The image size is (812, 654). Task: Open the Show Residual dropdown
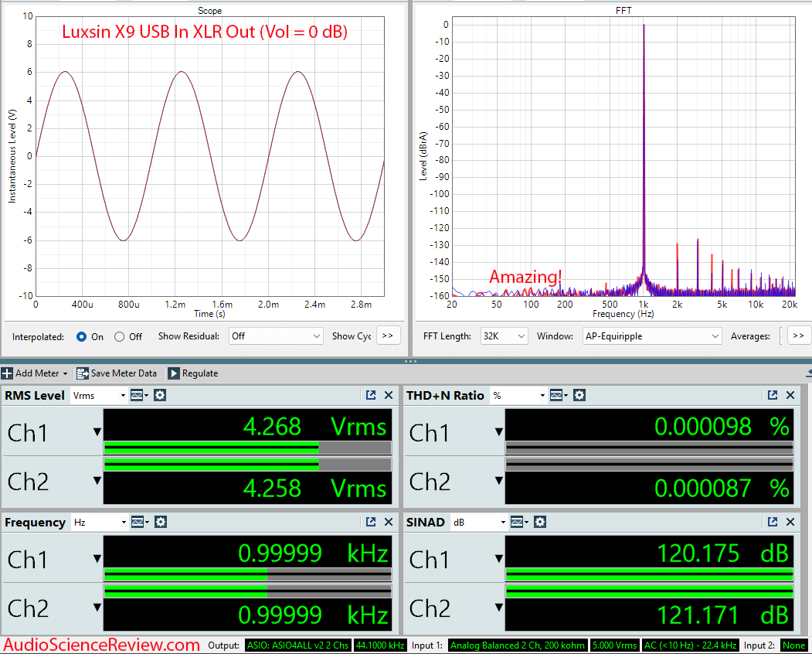point(274,336)
